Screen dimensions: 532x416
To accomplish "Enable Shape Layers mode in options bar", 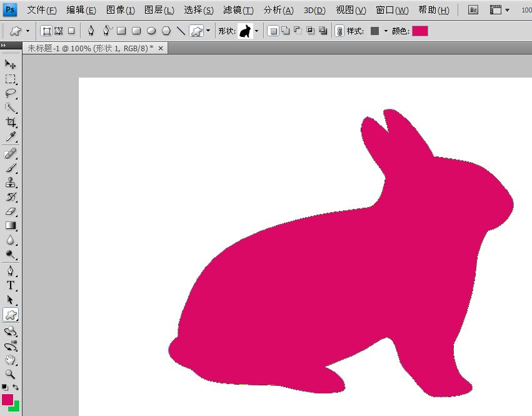I will [x=46, y=31].
